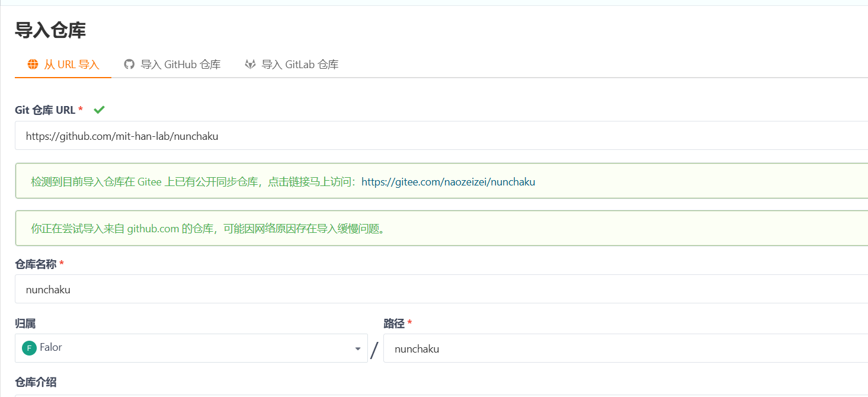Image resolution: width=868 pixels, height=397 pixels.
Task: Click the GitLab fox logo icon
Action: pos(250,65)
